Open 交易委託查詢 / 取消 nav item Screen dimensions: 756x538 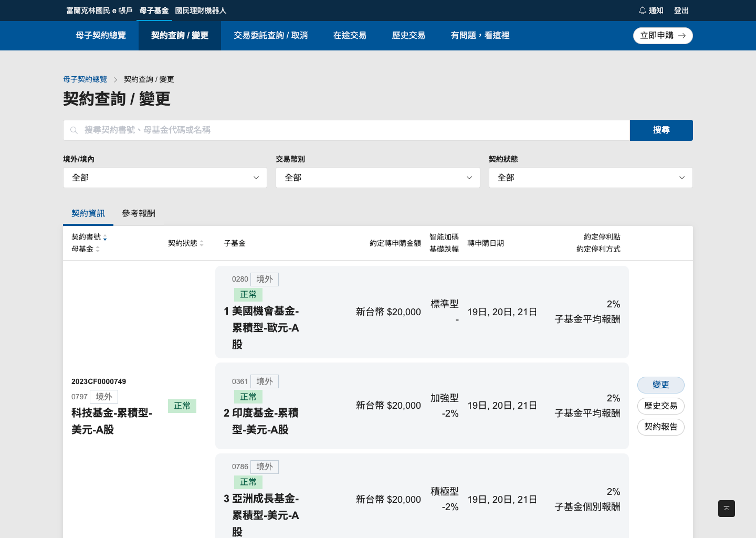pos(271,36)
